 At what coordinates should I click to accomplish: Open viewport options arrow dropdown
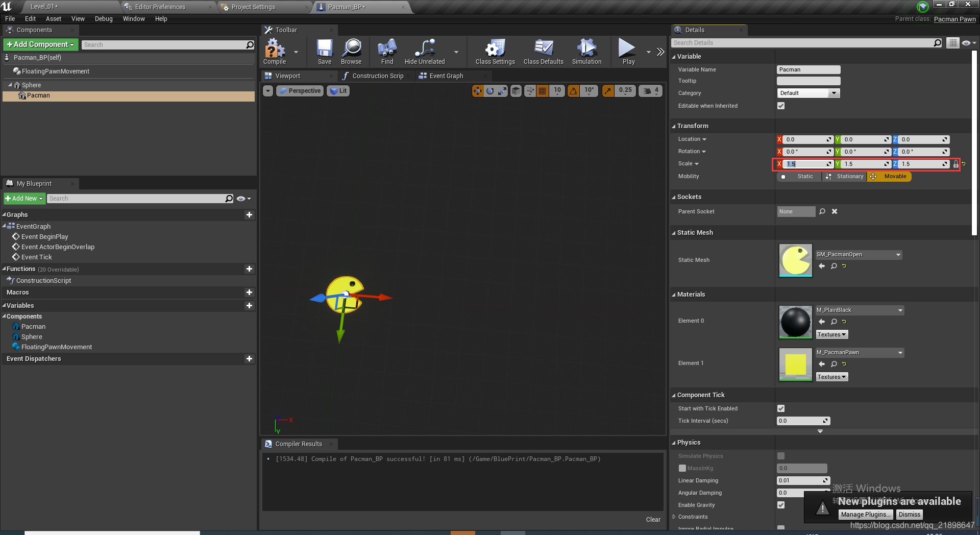(268, 91)
